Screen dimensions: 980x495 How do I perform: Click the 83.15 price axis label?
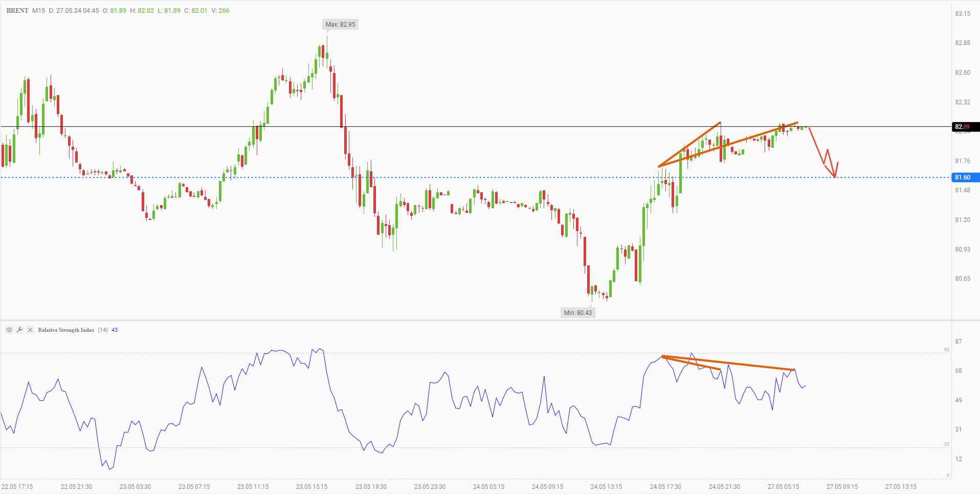[x=963, y=13]
